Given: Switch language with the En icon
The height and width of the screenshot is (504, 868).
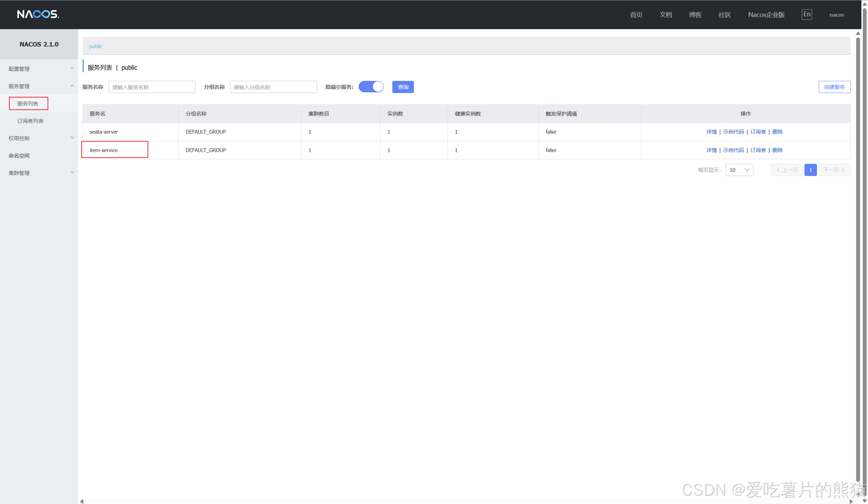Looking at the screenshot, I should click(x=807, y=15).
